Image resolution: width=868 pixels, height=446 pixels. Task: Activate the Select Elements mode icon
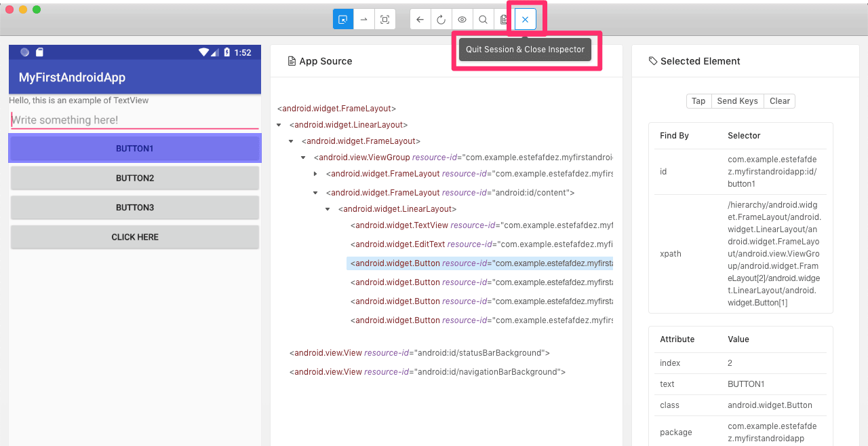[343, 20]
